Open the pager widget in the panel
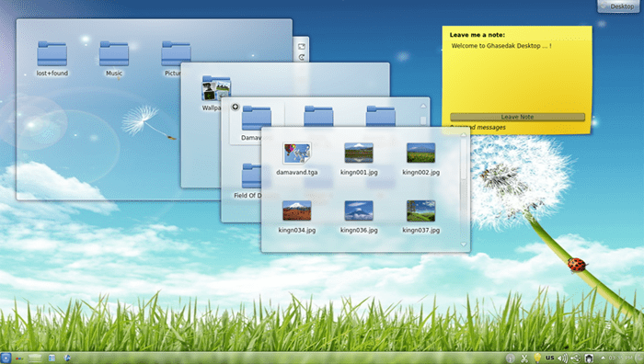This screenshot has height=364, width=644. 35,358
